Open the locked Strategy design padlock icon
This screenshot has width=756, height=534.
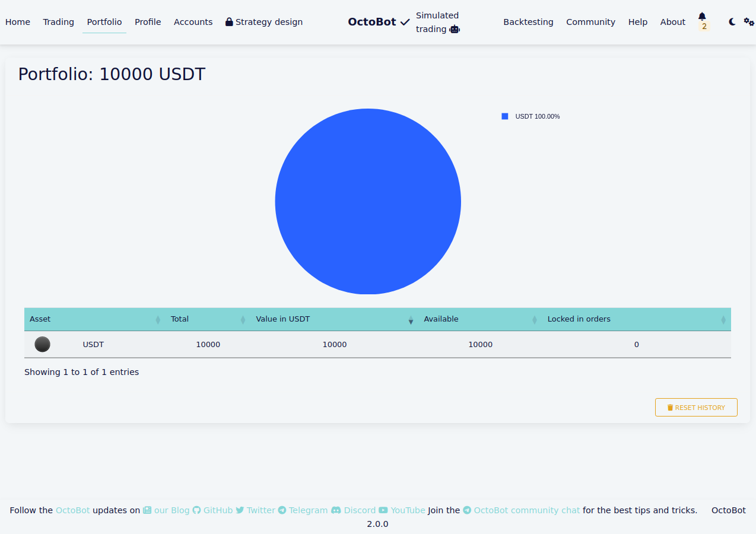[x=228, y=21]
